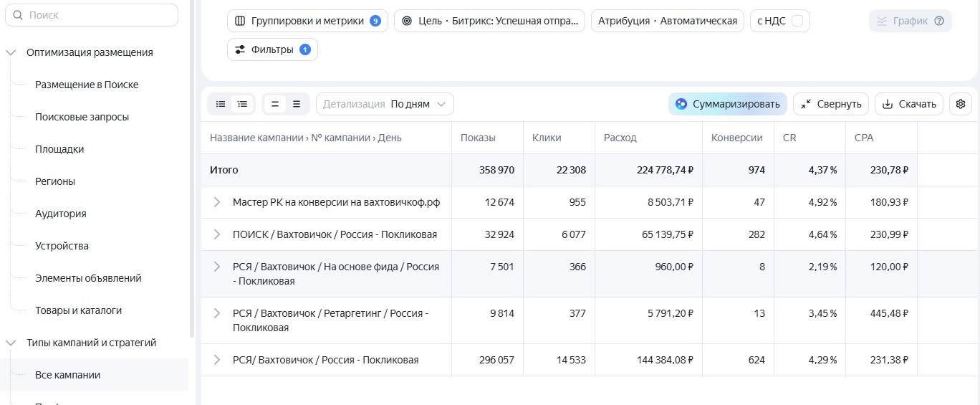Open Аудитория report

[x=61, y=214]
